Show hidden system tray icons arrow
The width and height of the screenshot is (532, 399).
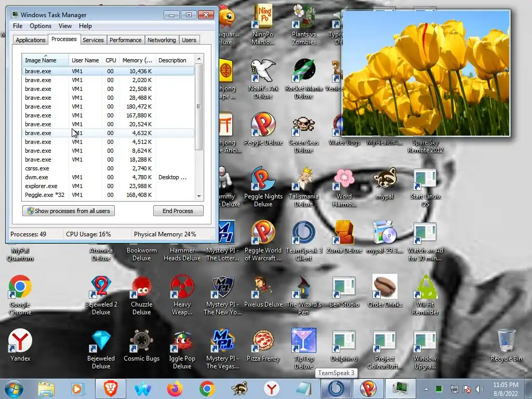(426, 389)
